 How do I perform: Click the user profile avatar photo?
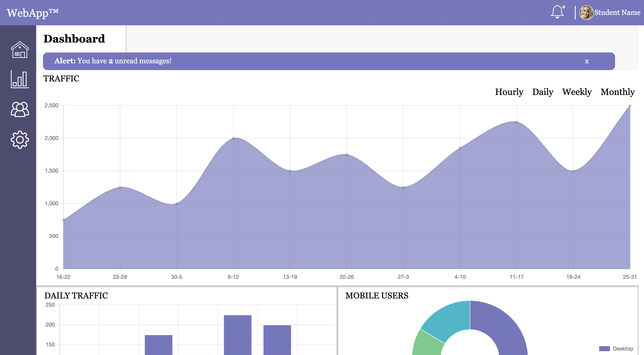(586, 12)
